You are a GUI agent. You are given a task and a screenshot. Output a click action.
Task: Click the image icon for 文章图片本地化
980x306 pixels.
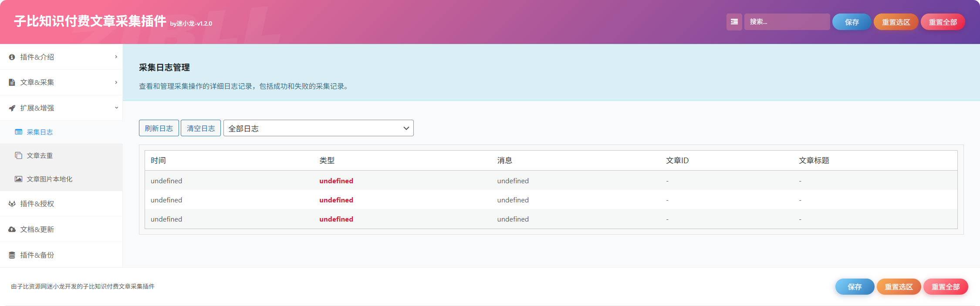pos(18,179)
